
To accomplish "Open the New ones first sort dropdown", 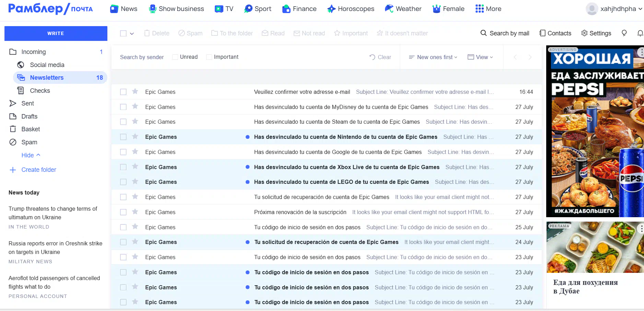I will 433,57.
